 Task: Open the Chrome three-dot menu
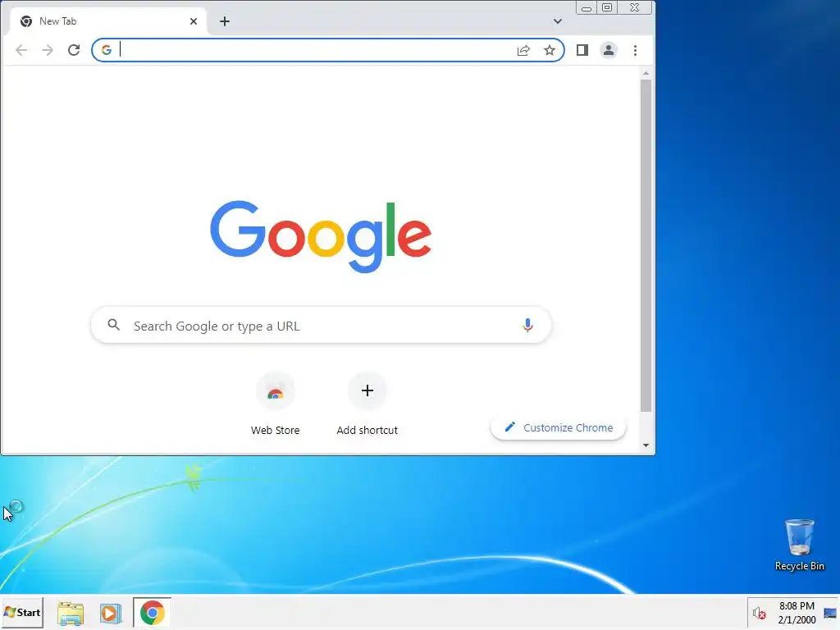click(636, 50)
